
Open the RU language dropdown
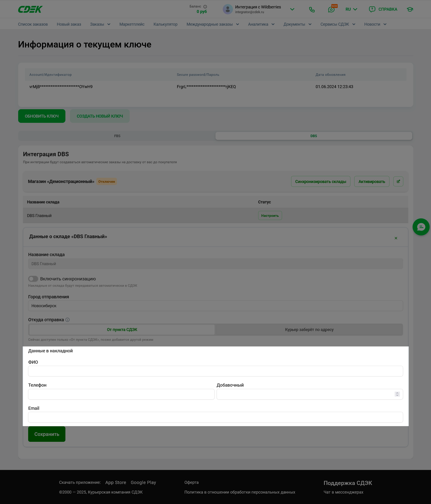point(351,9)
